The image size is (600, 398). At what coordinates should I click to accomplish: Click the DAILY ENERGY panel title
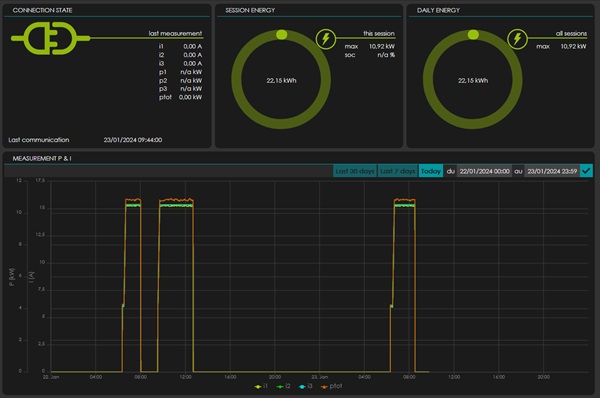[x=438, y=10]
